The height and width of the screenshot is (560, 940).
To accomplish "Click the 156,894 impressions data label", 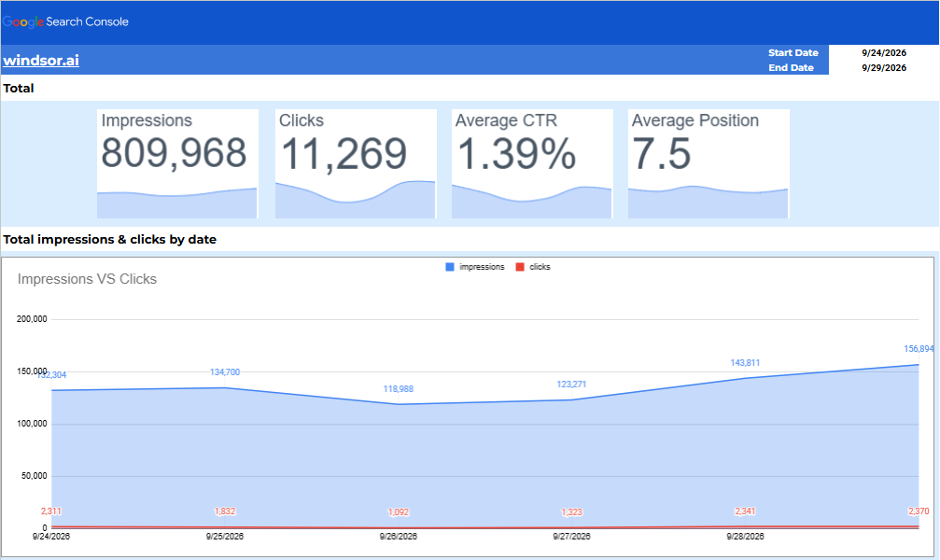I will pos(919,349).
